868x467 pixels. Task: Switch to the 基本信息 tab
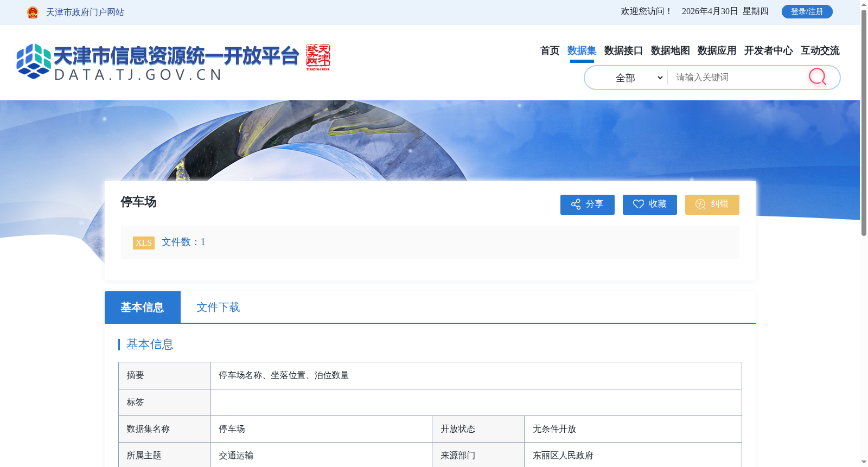coord(142,307)
